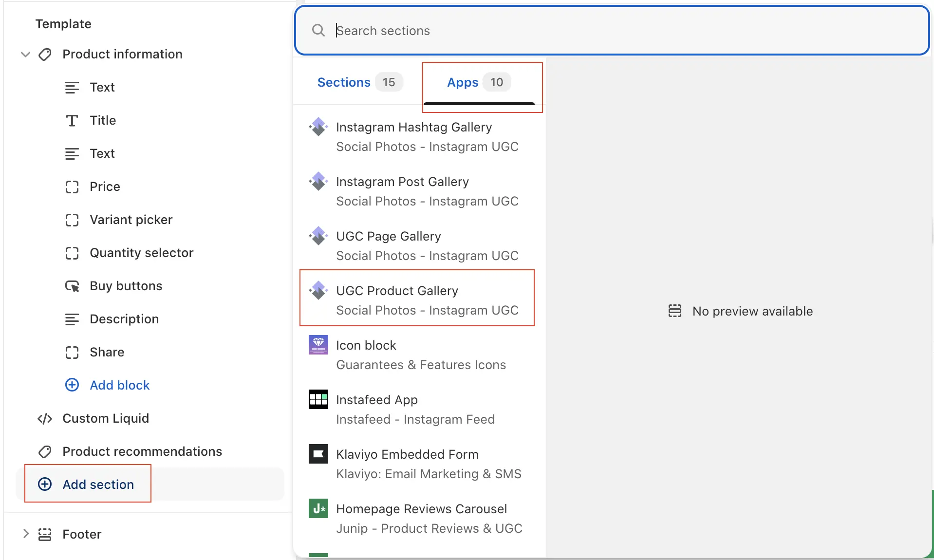Add the Instagram Hashtag Gallery section
The image size is (934, 560).
419,137
